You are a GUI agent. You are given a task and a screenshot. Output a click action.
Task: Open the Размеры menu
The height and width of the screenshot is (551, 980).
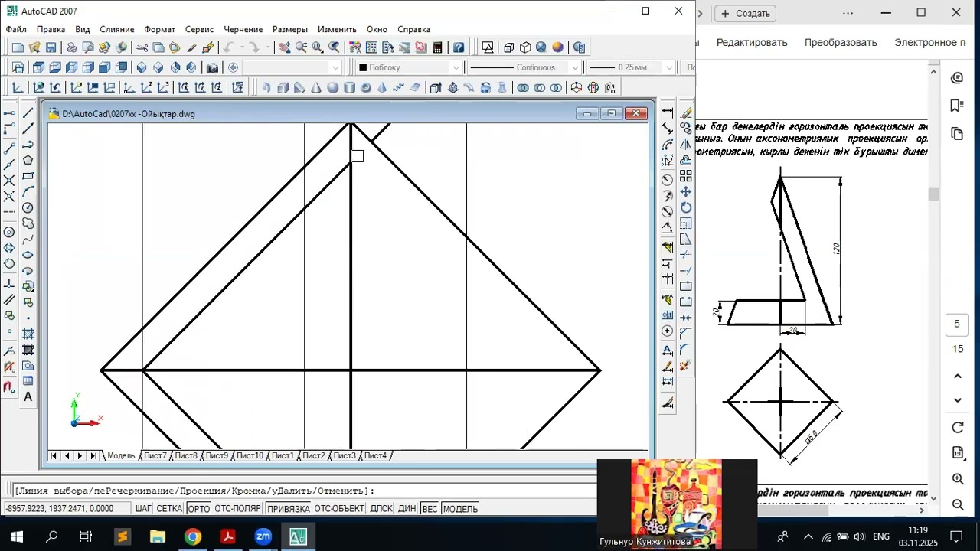(x=290, y=29)
